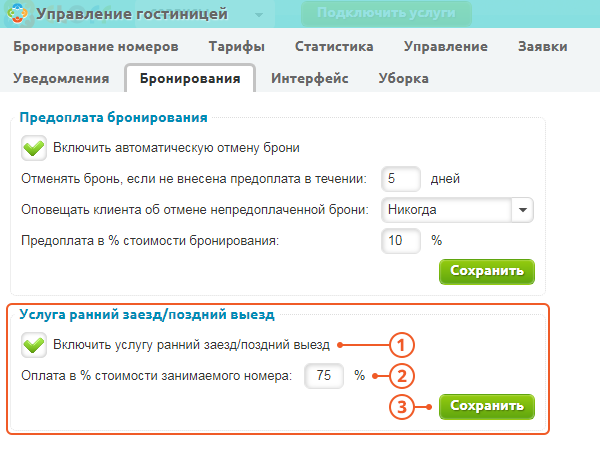Click label Оплата в % стоимости занимаемого номера

point(157,376)
